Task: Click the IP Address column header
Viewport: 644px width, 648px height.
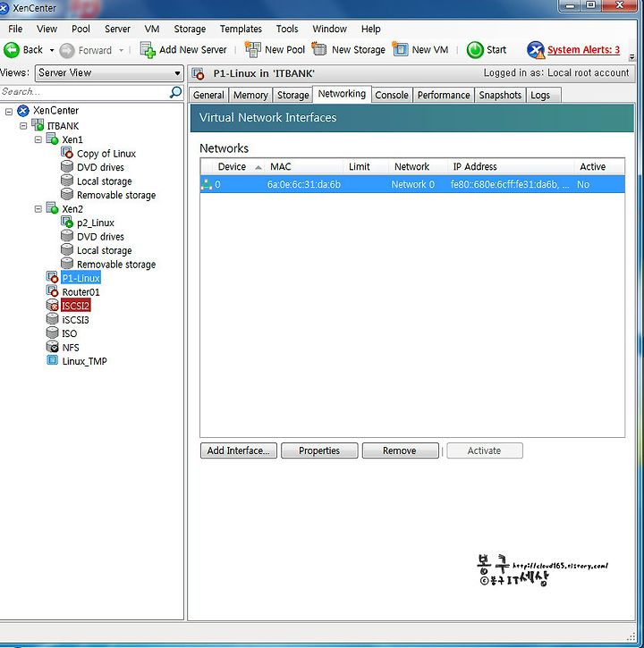Action: point(511,166)
